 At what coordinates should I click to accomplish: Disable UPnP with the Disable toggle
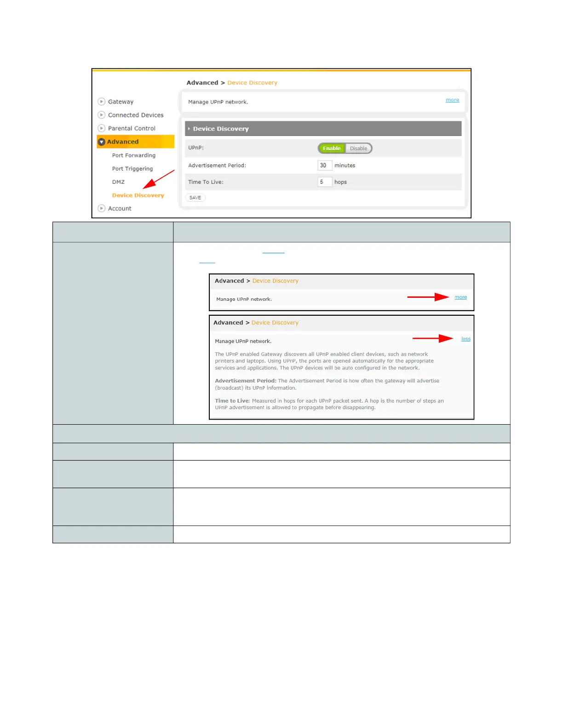point(358,148)
